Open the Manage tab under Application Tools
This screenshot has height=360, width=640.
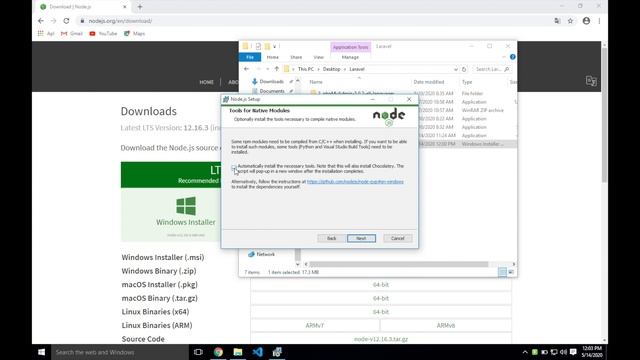(350, 57)
